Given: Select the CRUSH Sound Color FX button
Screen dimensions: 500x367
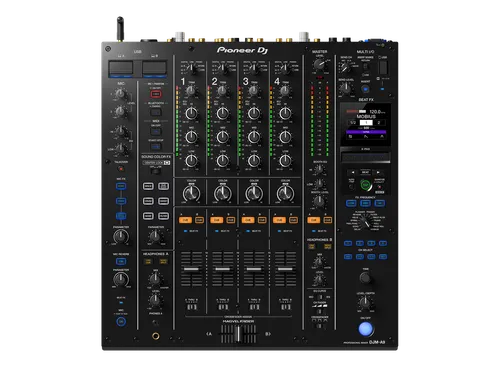Looking at the screenshot, I should point(148,201).
